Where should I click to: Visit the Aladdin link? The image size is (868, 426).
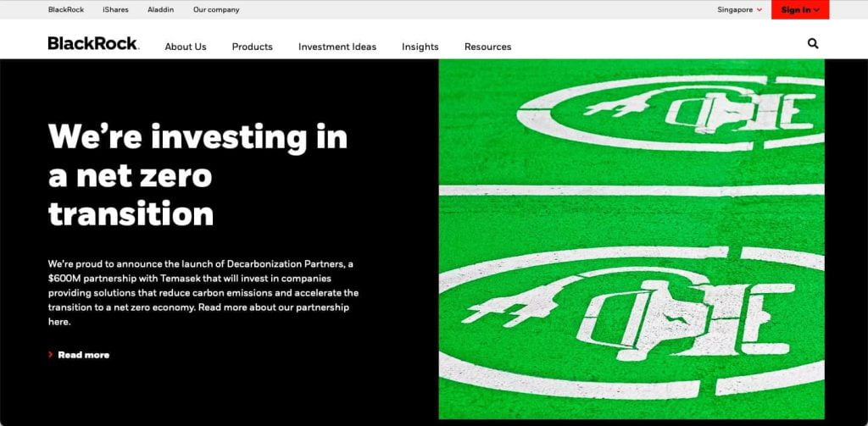(x=160, y=9)
